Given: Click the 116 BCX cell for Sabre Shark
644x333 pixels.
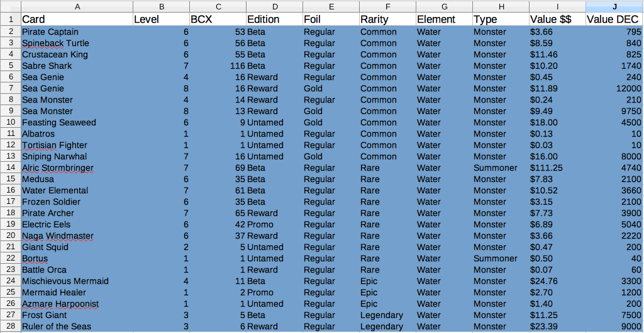Looking at the screenshot, I should click(218, 65).
